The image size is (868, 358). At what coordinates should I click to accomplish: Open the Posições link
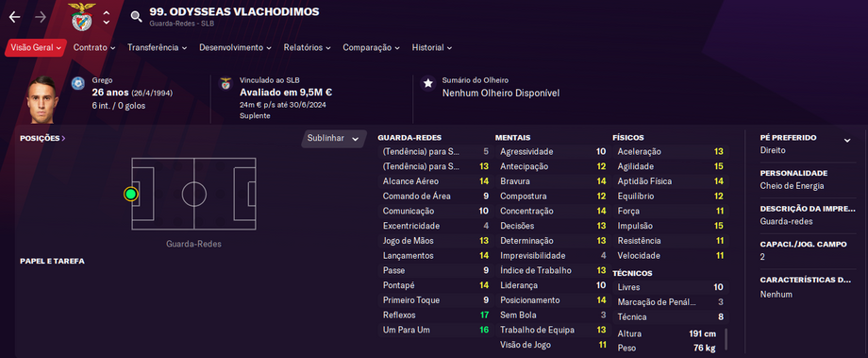click(42, 138)
